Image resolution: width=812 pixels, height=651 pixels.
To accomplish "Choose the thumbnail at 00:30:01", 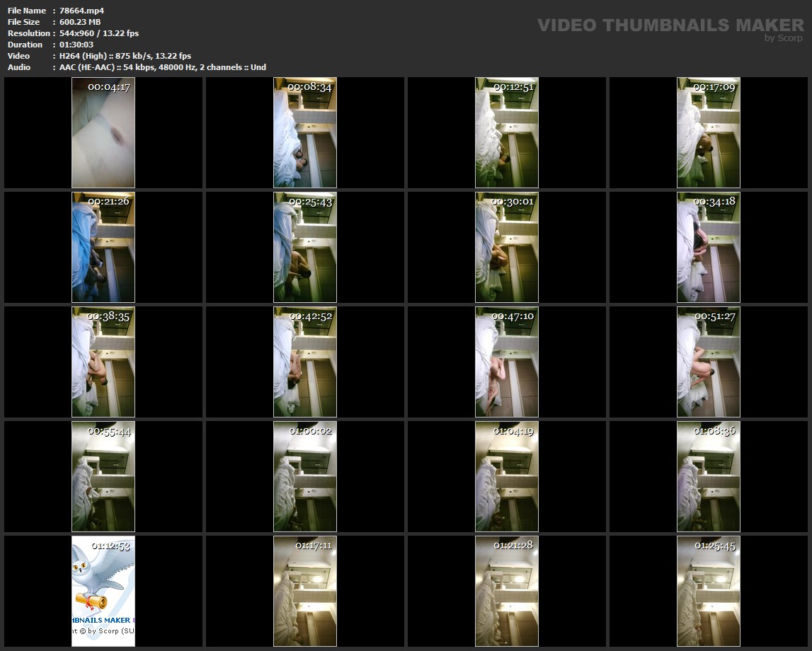I will [x=507, y=247].
